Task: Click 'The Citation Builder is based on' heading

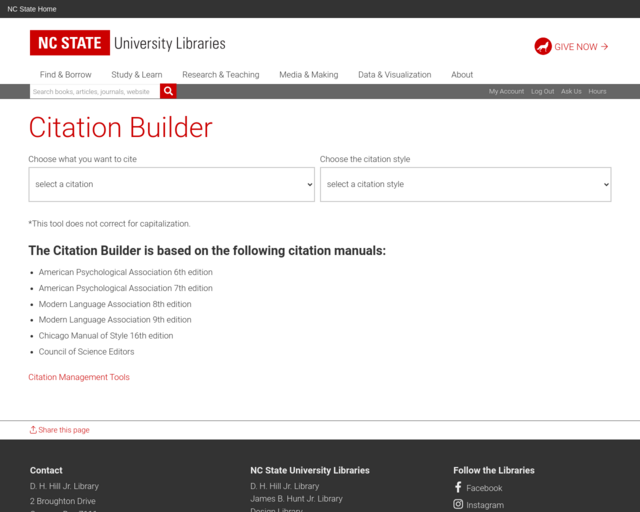Action: [207, 250]
